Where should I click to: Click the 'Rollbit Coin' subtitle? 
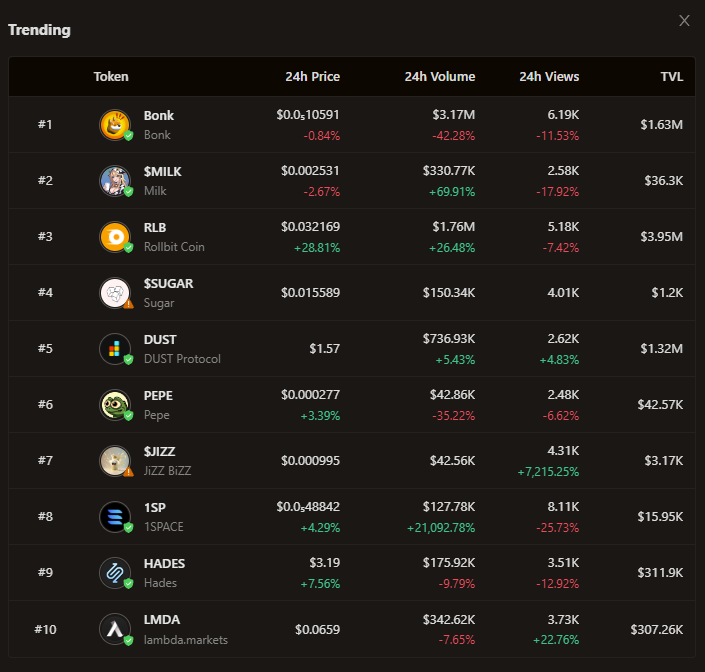pyautogui.click(x=174, y=247)
